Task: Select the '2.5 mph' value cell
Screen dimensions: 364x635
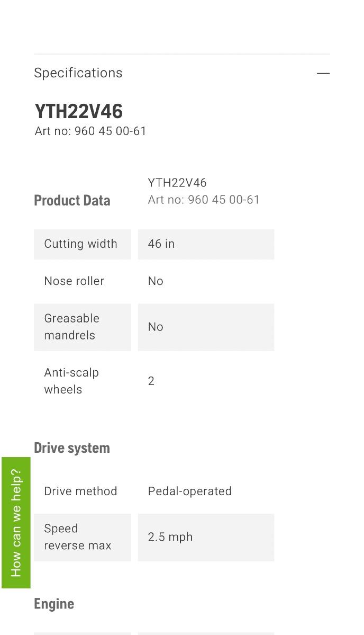Action: click(205, 537)
